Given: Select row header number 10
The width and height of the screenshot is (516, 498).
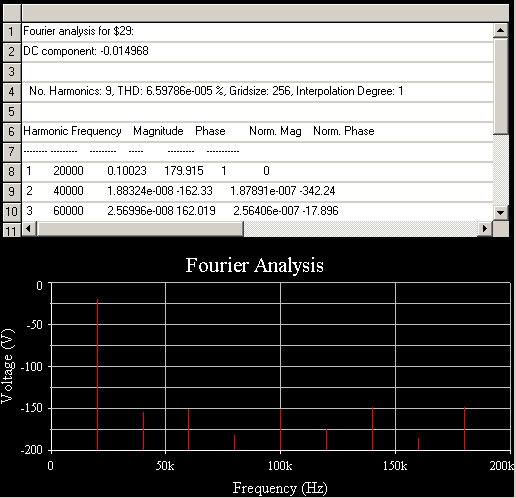Looking at the screenshot, I should click(x=12, y=212).
